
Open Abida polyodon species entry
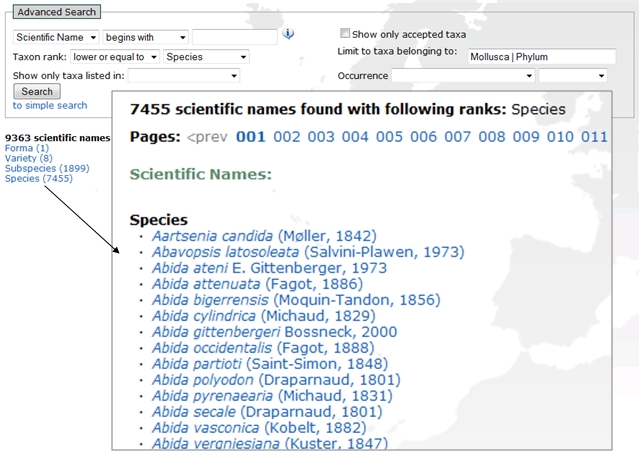203,380
